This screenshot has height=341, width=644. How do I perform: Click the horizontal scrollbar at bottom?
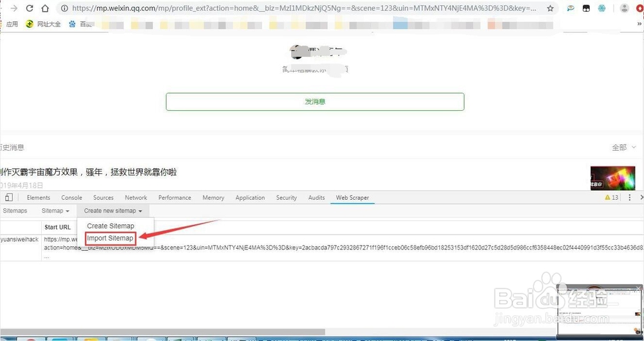coord(163,331)
